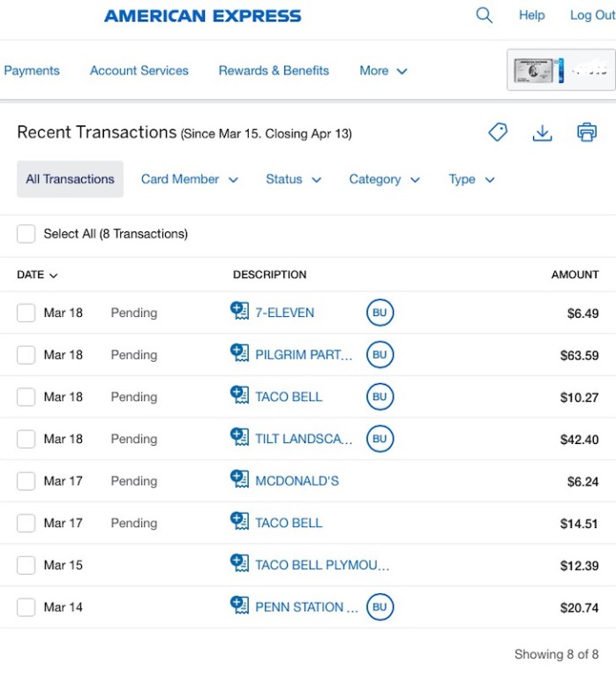
Task: Open the Rewards & Benefits menu
Action: (x=274, y=71)
